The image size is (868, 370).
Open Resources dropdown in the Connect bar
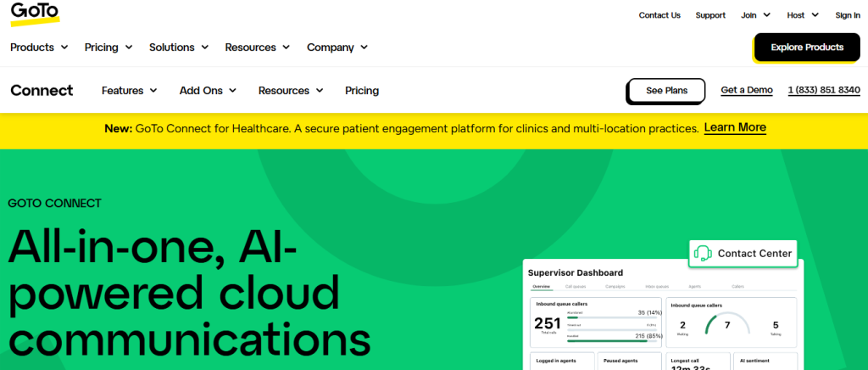click(x=292, y=90)
